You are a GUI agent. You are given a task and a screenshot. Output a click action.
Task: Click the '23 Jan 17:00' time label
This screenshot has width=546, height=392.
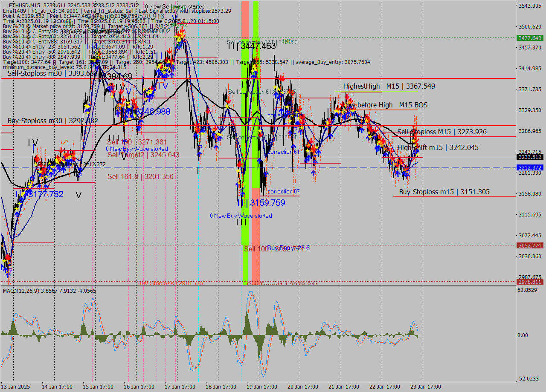click(426, 387)
